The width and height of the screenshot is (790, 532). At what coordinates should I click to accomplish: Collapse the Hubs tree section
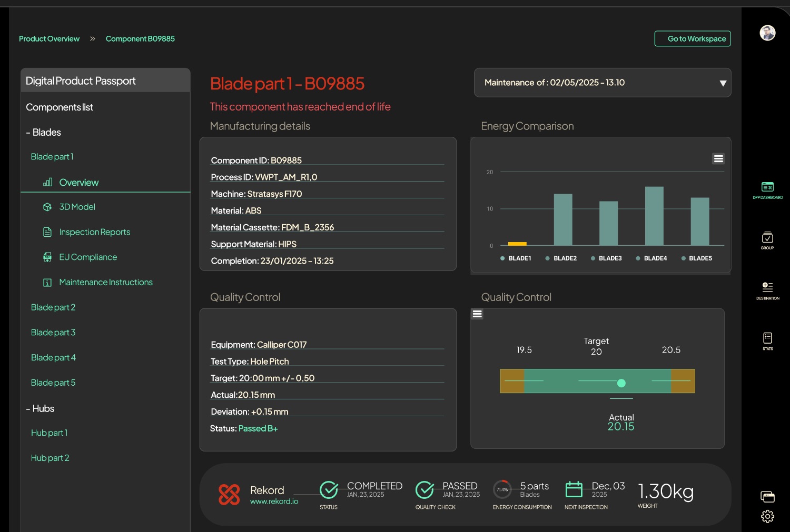tap(40, 409)
